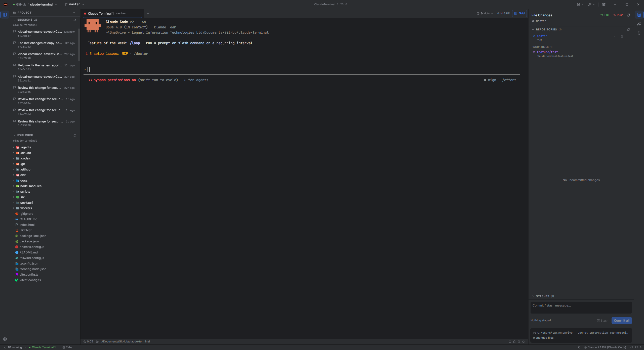Open the Scripts dropdown

pos(485,14)
